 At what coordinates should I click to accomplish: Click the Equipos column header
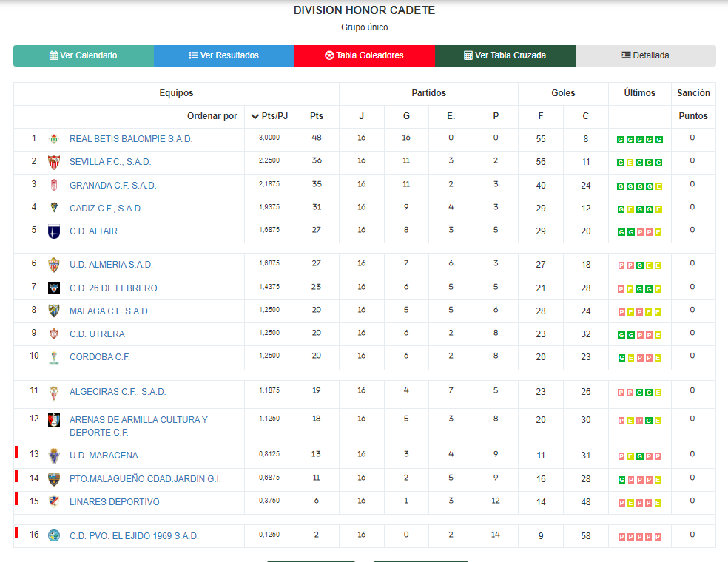(x=176, y=93)
